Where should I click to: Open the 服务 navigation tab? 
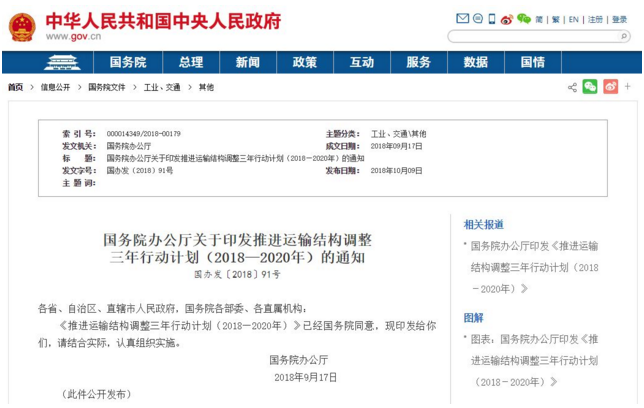pos(419,62)
